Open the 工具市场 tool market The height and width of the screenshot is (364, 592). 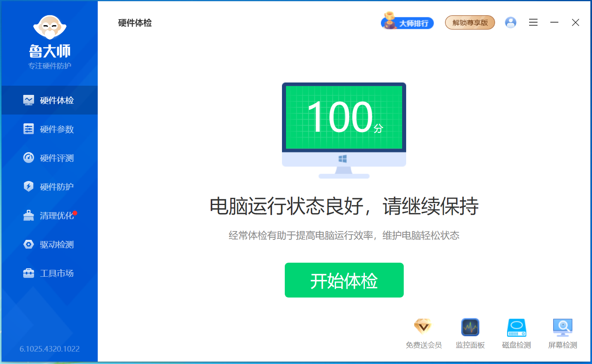(49, 273)
